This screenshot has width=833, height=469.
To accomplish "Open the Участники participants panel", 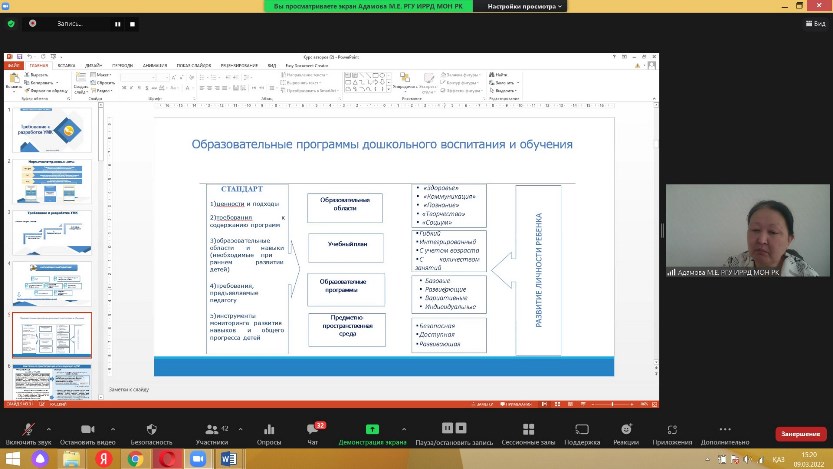I will (211, 430).
